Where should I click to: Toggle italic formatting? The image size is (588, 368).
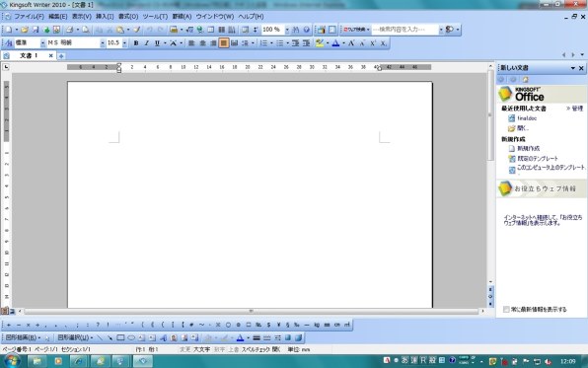pos(147,43)
